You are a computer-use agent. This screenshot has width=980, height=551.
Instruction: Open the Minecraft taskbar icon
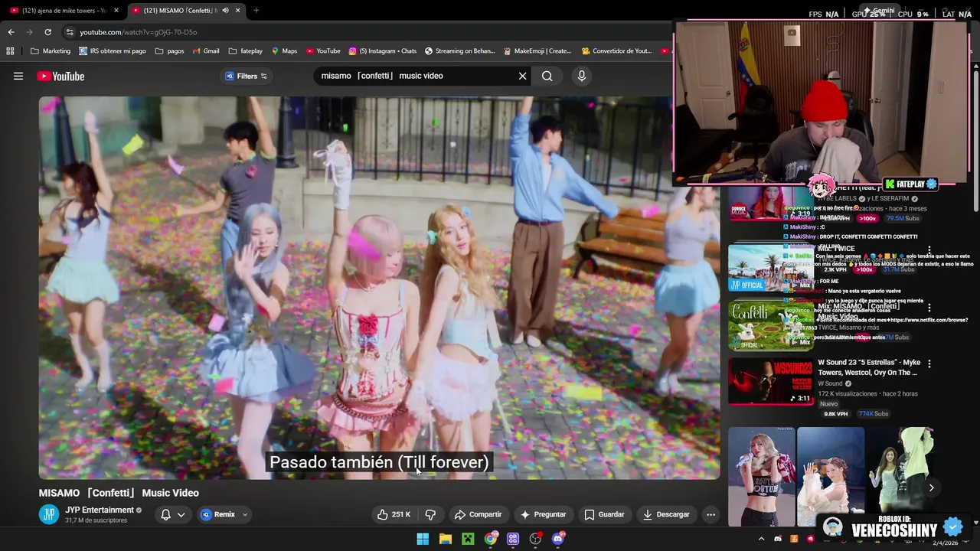(468, 539)
